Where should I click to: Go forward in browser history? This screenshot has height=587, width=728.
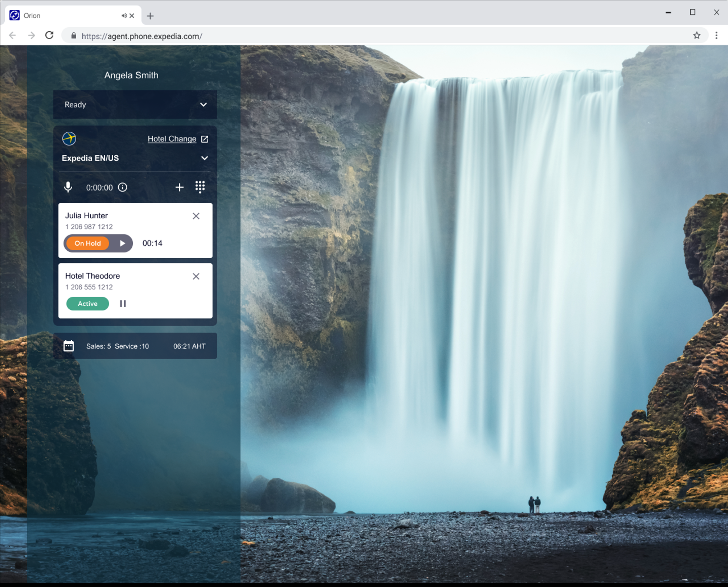coord(32,36)
